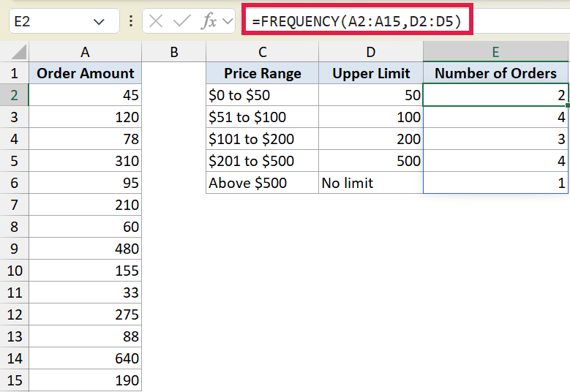Select Number of Orders cell showing 2
570x392 pixels.
(x=495, y=95)
